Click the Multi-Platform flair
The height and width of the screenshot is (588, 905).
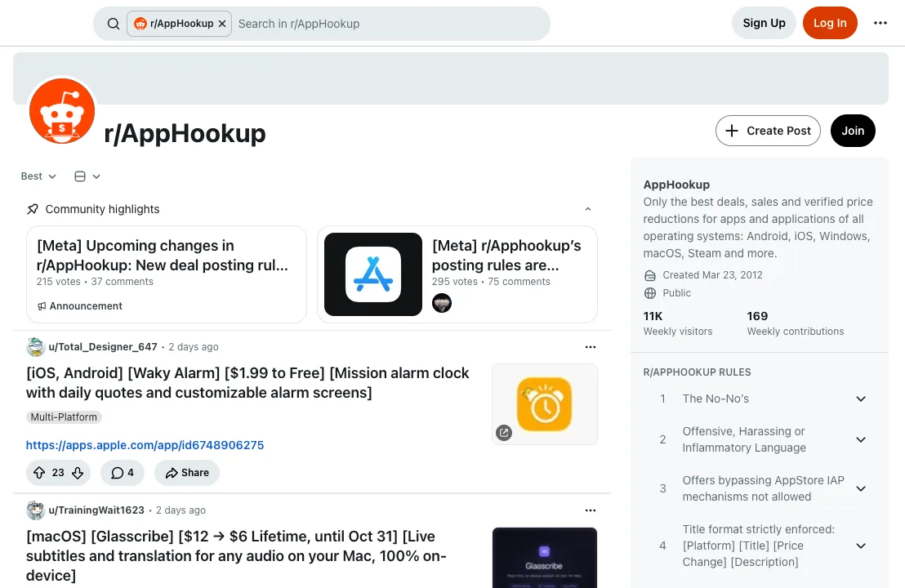(x=64, y=417)
